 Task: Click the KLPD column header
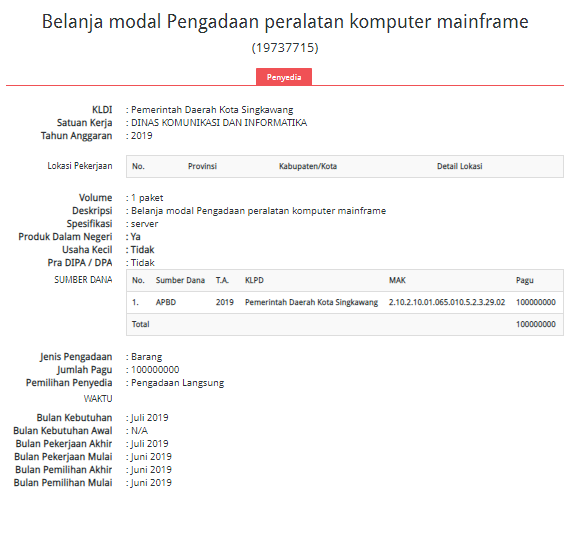point(254,280)
